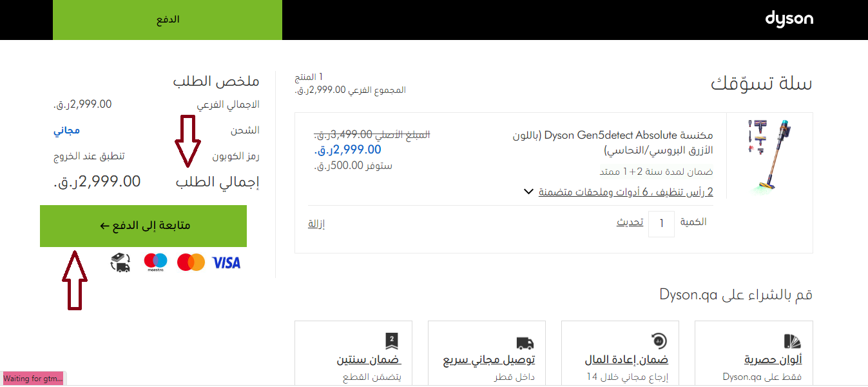Click the 1 المنتج count text
This screenshot has height=387, width=868.
click(308, 77)
